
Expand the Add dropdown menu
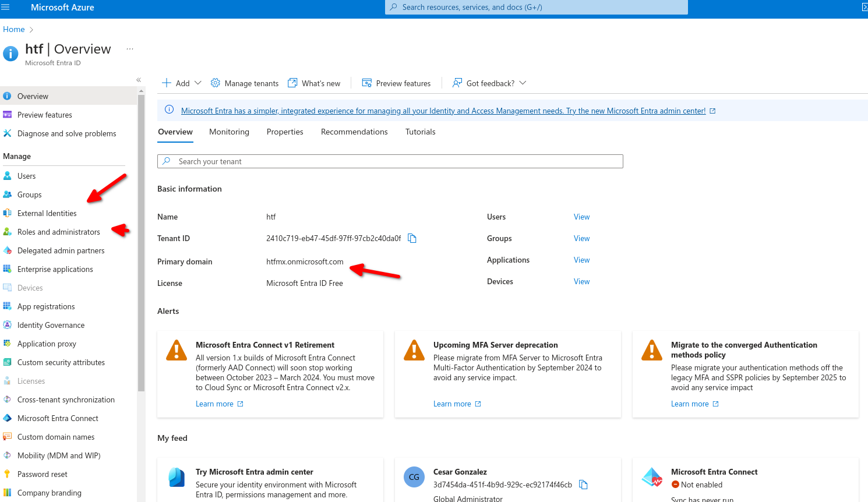[x=197, y=83]
